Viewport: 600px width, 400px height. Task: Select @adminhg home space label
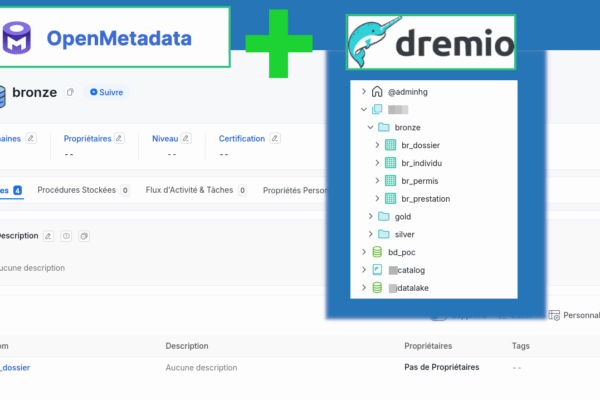[x=408, y=92]
